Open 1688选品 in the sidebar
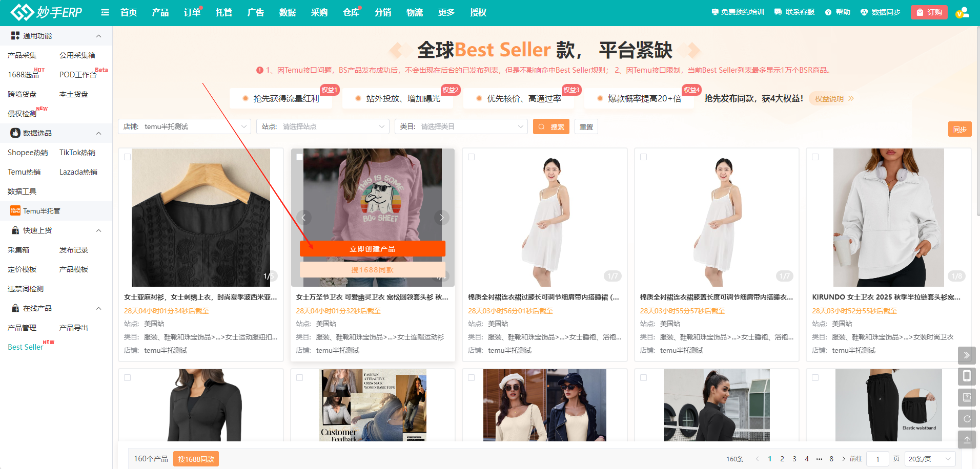 point(23,75)
